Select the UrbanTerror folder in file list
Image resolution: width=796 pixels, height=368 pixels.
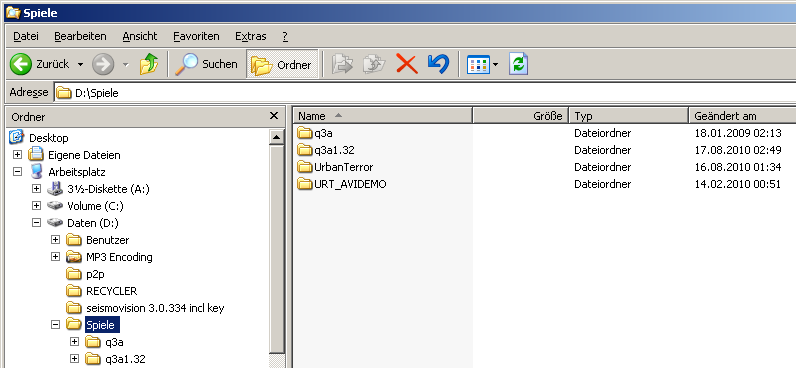click(335, 167)
